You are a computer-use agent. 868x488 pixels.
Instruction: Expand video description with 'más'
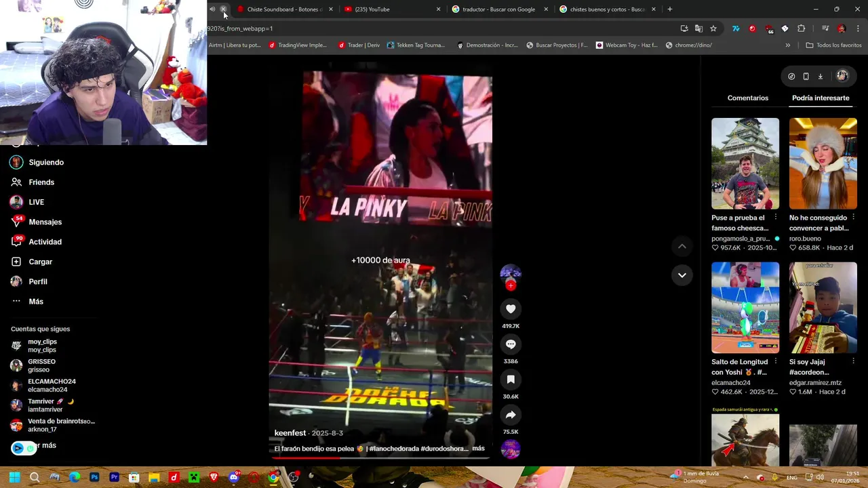[x=478, y=448]
